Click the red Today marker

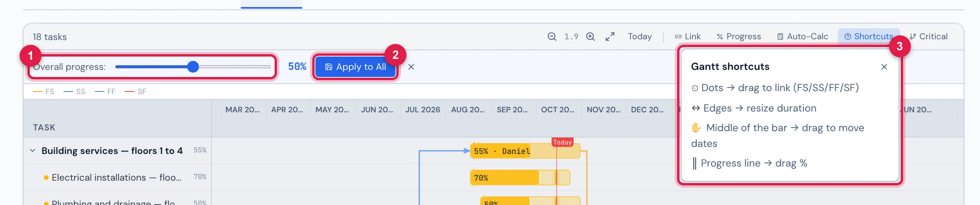pyautogui.click(x=563, y=142)
